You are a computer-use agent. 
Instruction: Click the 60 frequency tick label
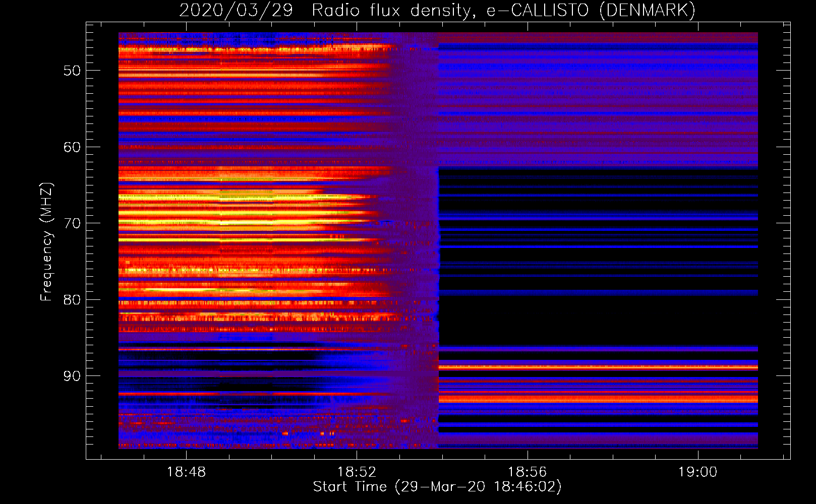tap(72, 147)
